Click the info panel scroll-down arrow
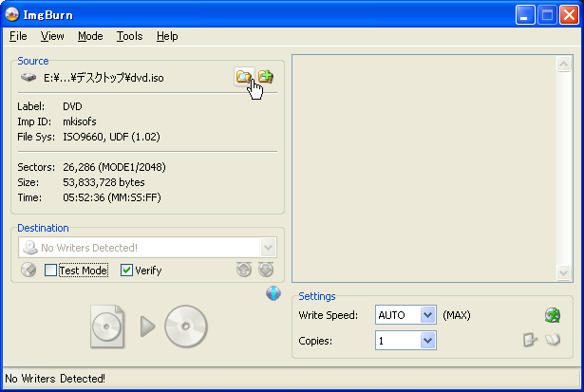Screen dimensions: 584x392 pos(563,272)
